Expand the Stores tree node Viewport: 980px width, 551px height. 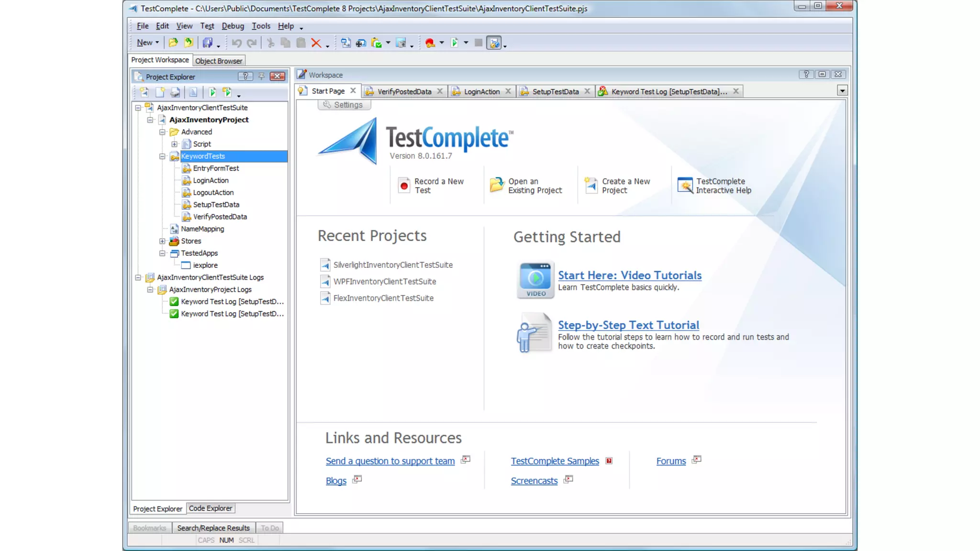[162, 241]
